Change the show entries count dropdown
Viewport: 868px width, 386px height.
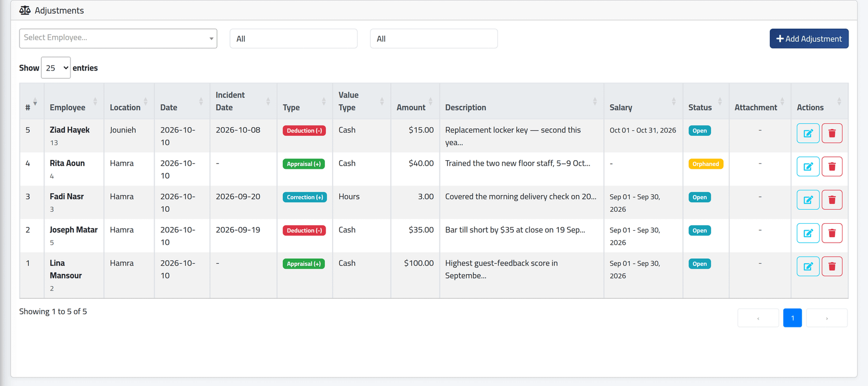(56, 68)
